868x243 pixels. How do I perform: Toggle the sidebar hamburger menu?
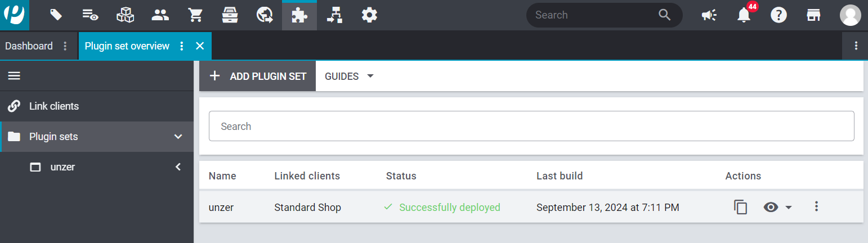coord(14,76)
